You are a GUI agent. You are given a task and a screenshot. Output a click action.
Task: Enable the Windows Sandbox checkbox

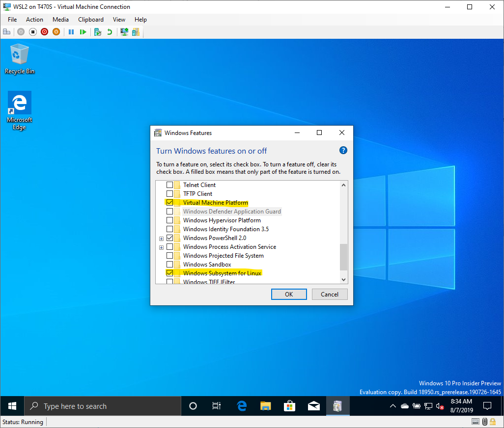(169, 265)
